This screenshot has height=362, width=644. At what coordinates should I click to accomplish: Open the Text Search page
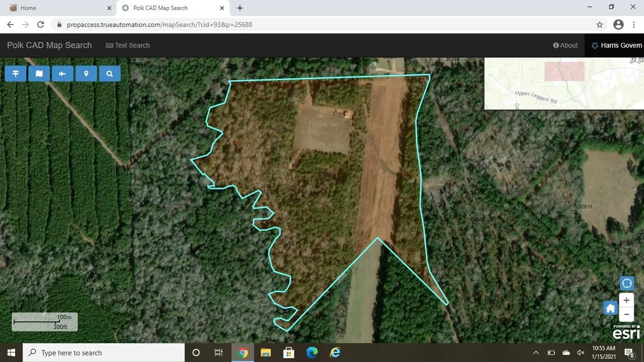(x=127, y=45)
